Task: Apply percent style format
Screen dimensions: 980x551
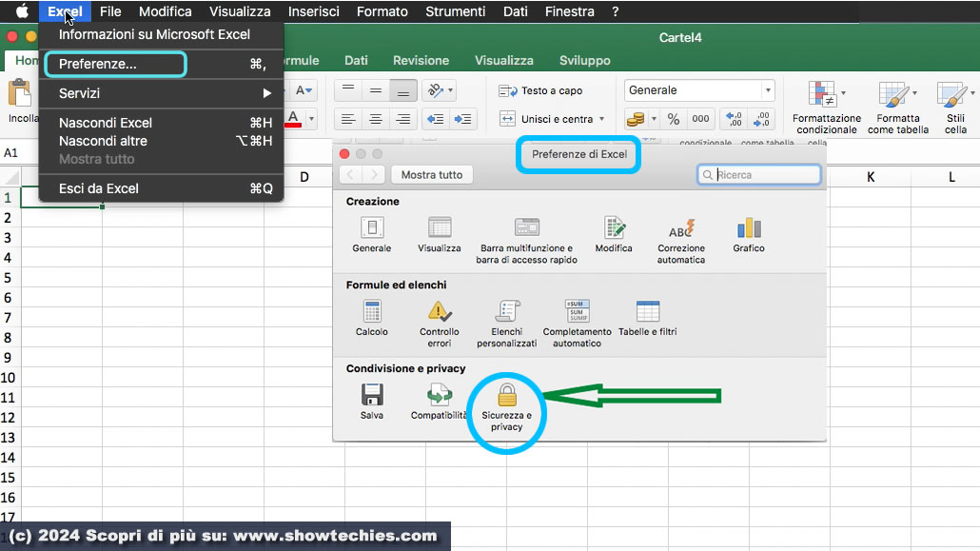Action: tap(673, 119)
